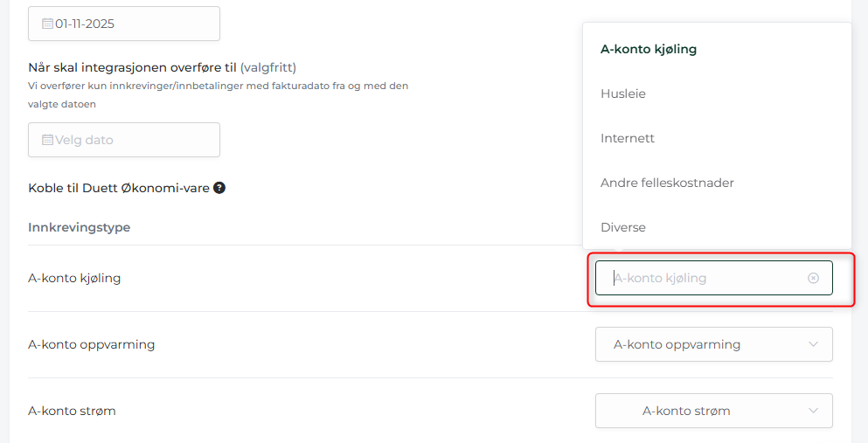This screenshot has width=868, height=443.
Task: Open the help icon next to Duett Økonomi-vare
Action: click(x=219, y=188)
